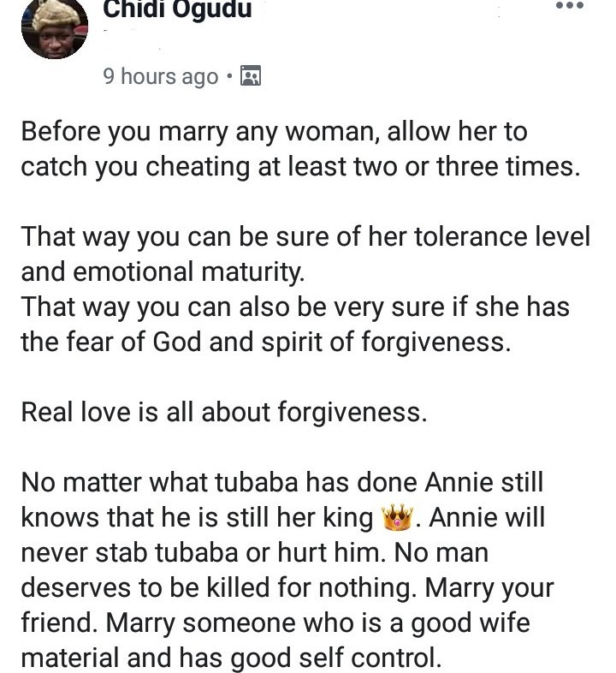Click the word 'God' in the post
Viewport: 616px width, 673px height.
click(x=177, y=342)
